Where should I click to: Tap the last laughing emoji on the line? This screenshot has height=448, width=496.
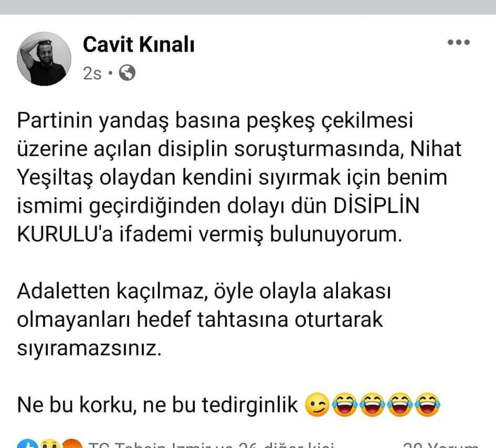[428, 404]
